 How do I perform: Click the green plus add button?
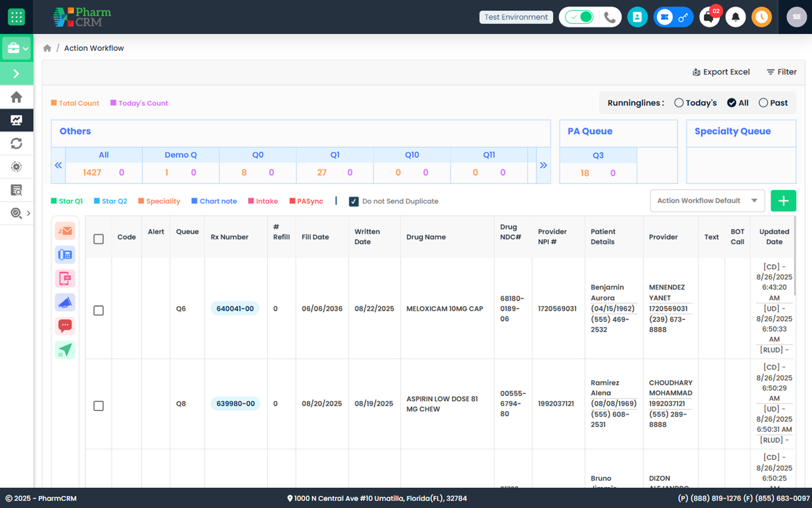783,201
